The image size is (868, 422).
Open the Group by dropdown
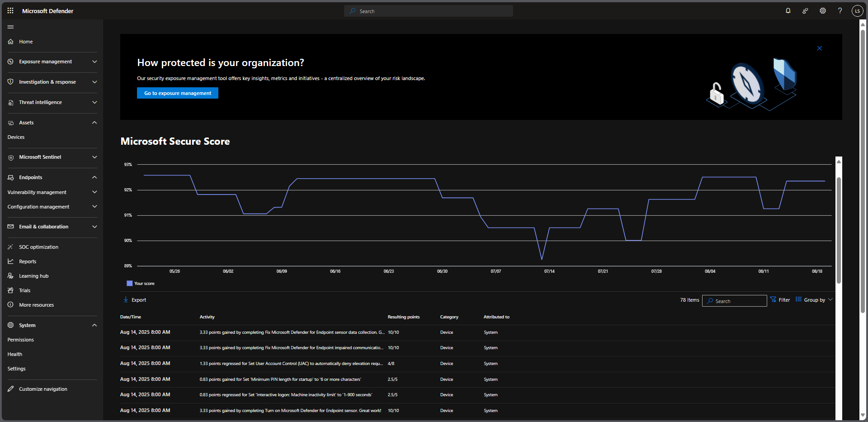(x=814, y=300)
